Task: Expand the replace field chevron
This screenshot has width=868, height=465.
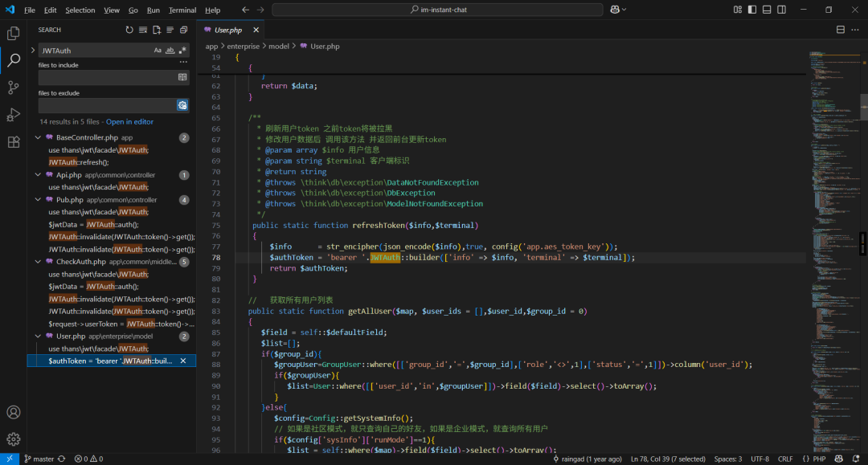Action: point(32,50)
